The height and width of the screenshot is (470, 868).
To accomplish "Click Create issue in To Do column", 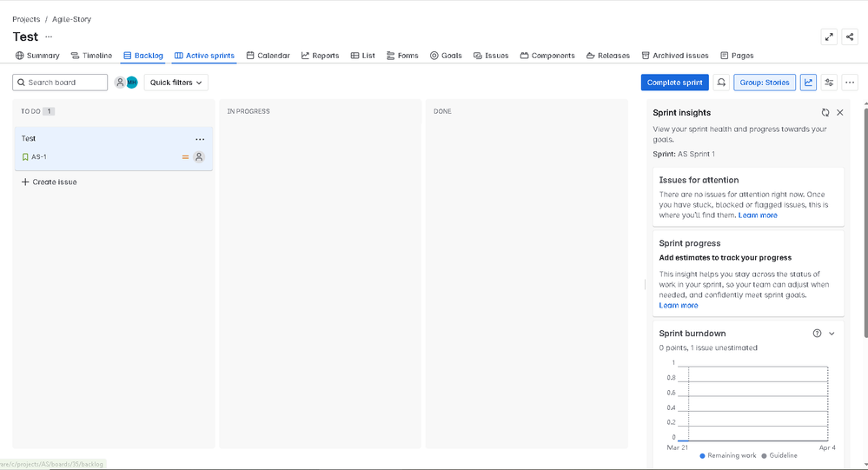I will pos(49,182).
